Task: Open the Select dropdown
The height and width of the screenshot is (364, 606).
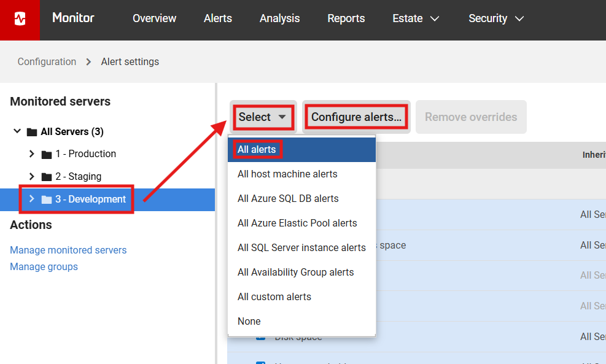Action: click(x=263, y=117)
